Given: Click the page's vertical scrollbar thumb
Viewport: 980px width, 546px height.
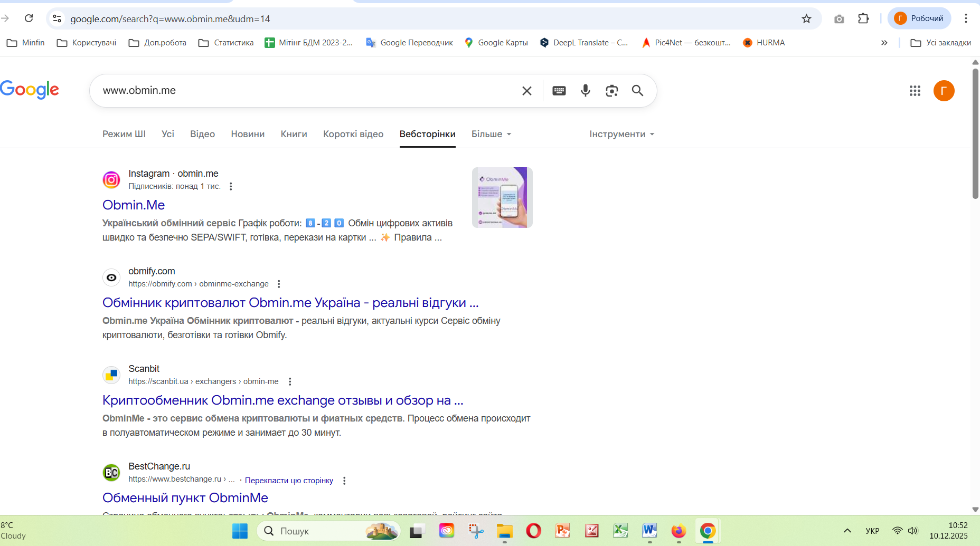Looking at the screenshot, I should point(975,133).
